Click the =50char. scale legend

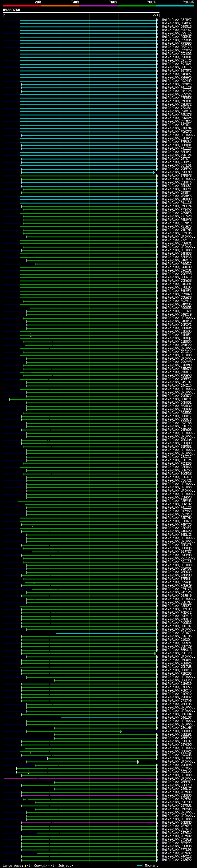(x=147, y=866)
